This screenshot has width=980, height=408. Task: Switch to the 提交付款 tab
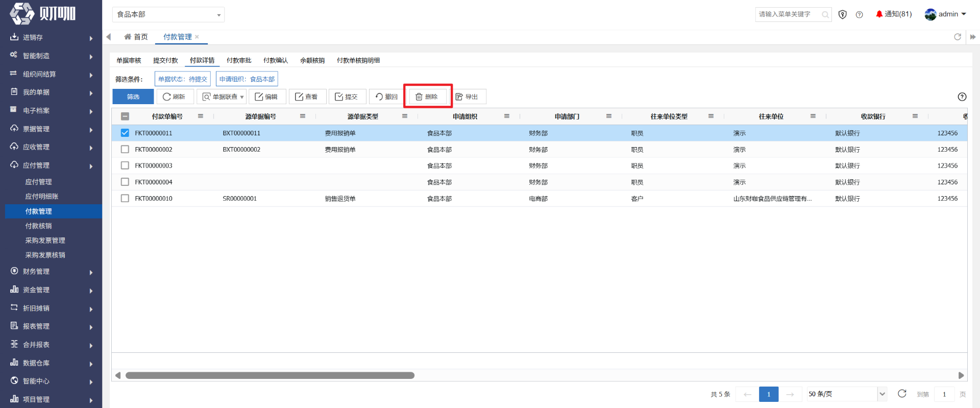click(x=165, y=60)
